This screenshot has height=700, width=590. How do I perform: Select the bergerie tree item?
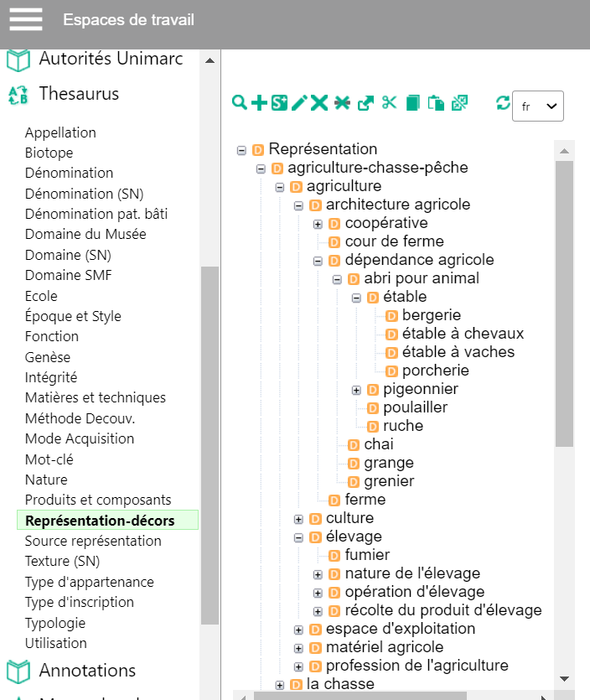(x=431, y=315)
